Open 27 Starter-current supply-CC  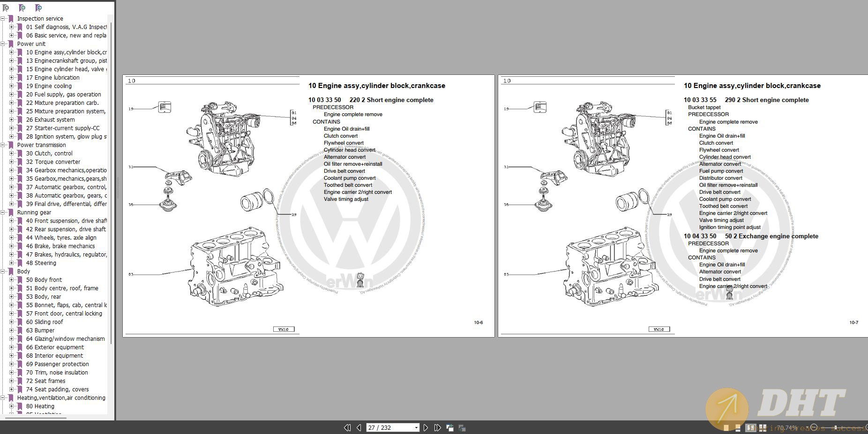tap(63, 128)
